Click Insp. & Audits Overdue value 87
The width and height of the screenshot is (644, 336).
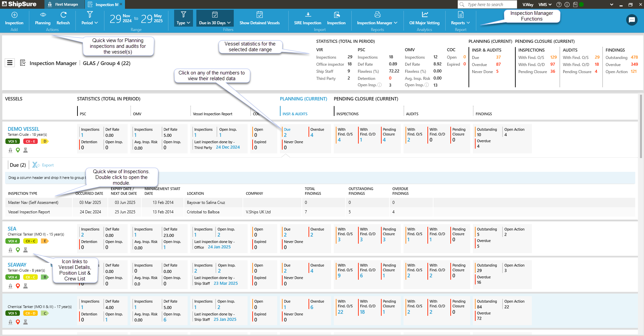pos(498,64)
